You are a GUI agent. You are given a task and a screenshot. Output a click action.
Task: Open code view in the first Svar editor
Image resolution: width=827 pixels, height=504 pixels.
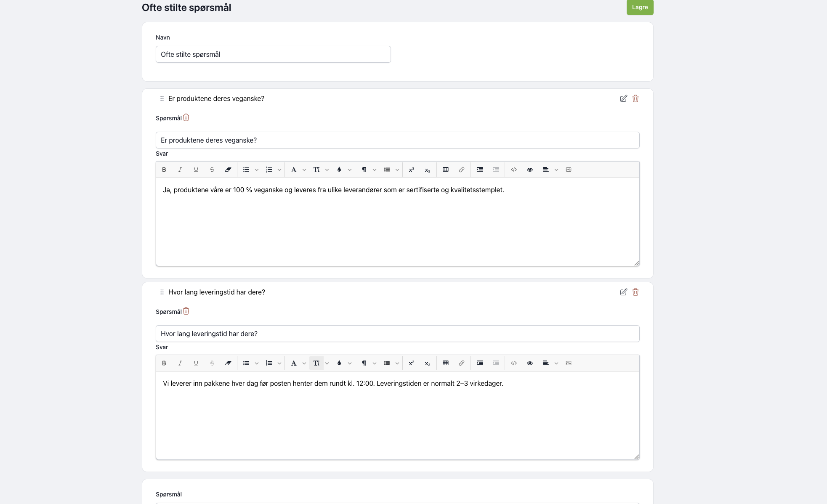tap(514, 170)
